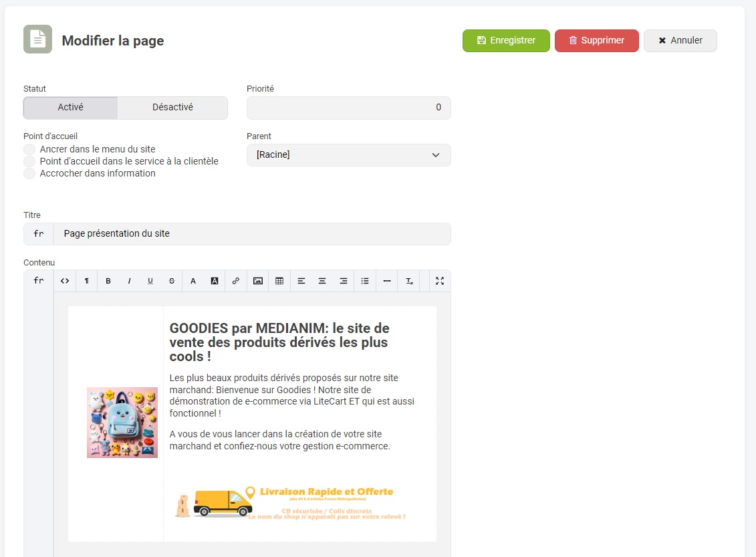Insert a table into the content
The height and width of the screenshot is (557, 756).
[279, 281]
